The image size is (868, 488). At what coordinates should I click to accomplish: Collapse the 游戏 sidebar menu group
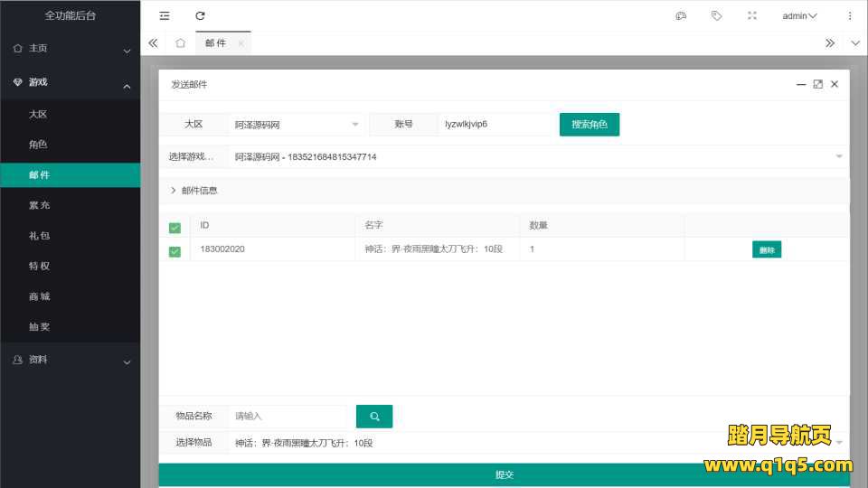tap(71, 82)
